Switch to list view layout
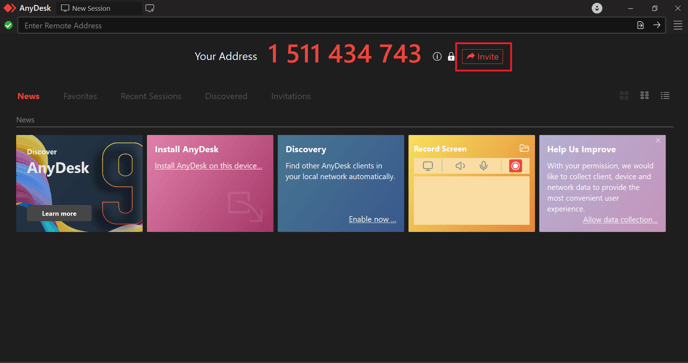 665,95
